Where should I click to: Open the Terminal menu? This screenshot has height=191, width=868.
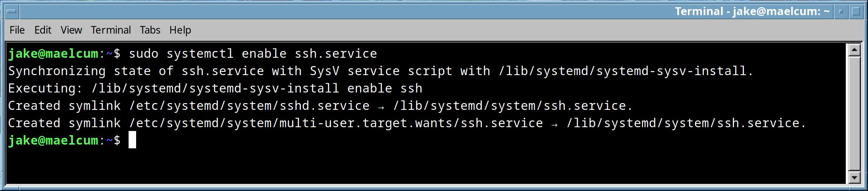coord(110,30)
